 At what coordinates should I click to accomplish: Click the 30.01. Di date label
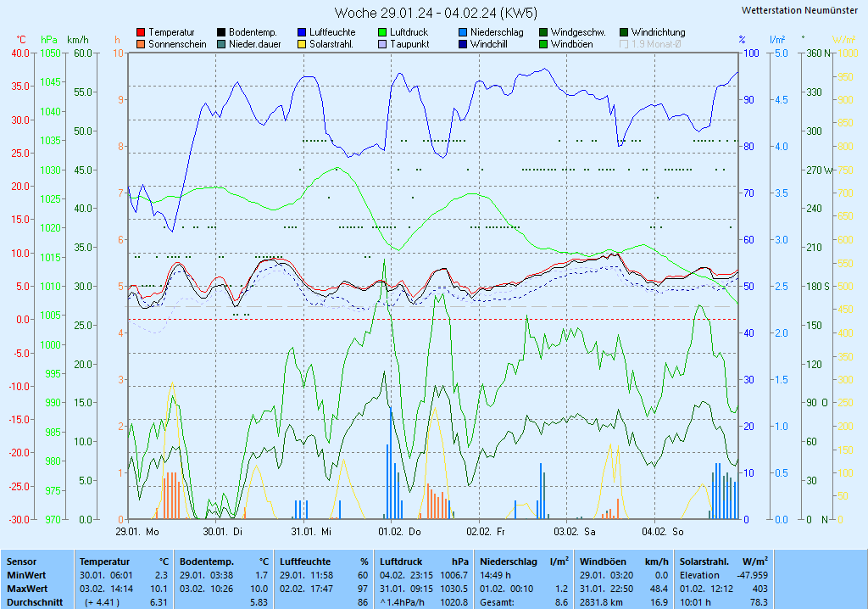(x=223, y=532)
